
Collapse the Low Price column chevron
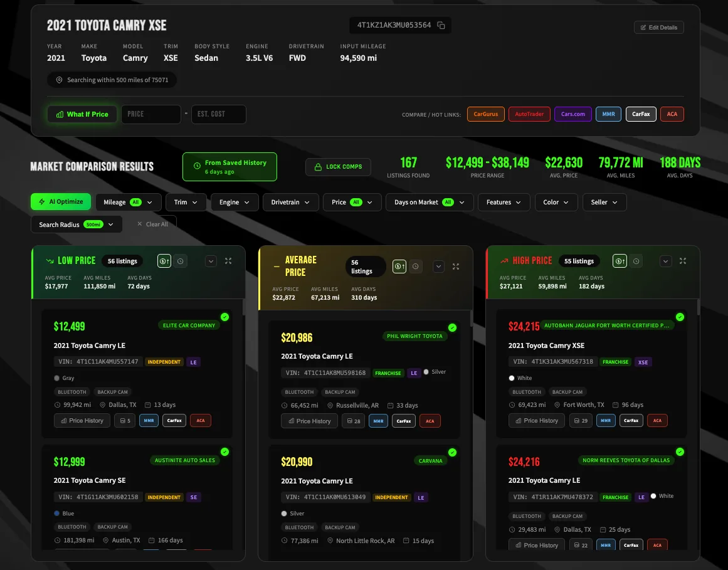(x=211, y=261)
